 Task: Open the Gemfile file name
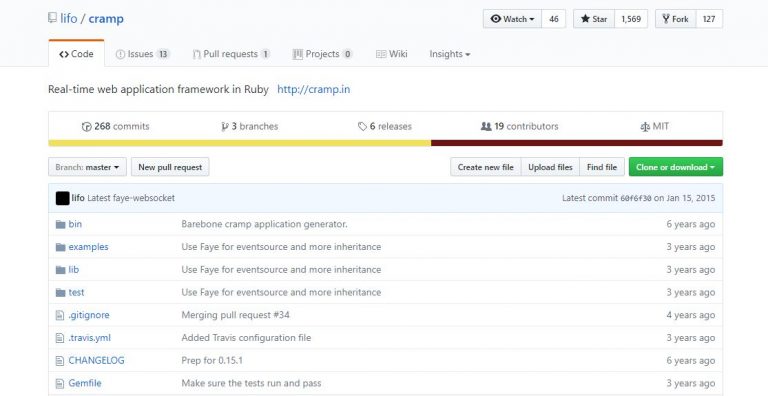85,383
